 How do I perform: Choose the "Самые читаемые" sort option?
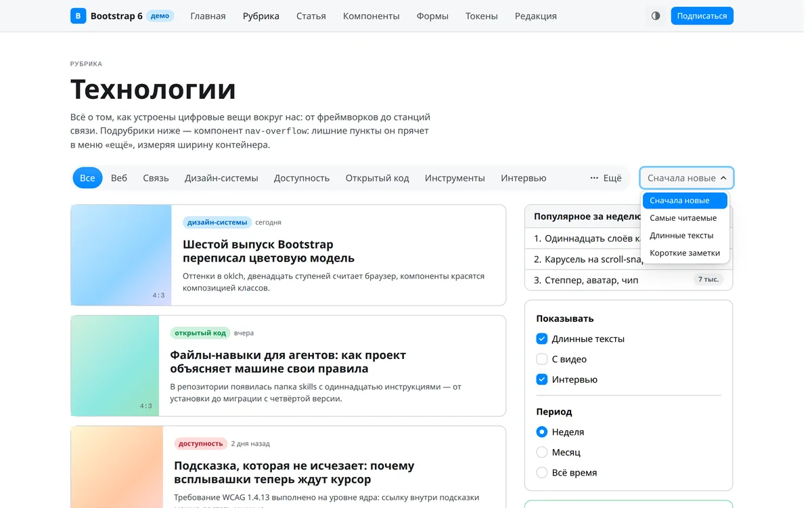pyautogui.click(x=685, y=218)
